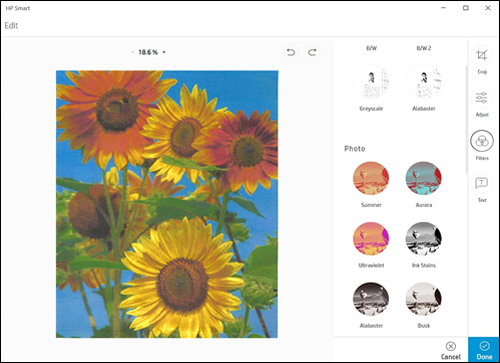Undo the last edit

(x=291, y=52)
